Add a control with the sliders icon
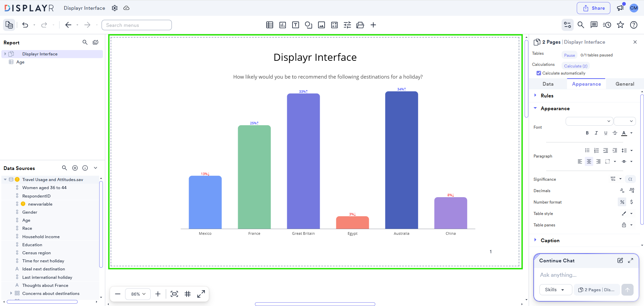Image resolution: width=644 pixels, height=306 pixels. (x=347, y=25)
